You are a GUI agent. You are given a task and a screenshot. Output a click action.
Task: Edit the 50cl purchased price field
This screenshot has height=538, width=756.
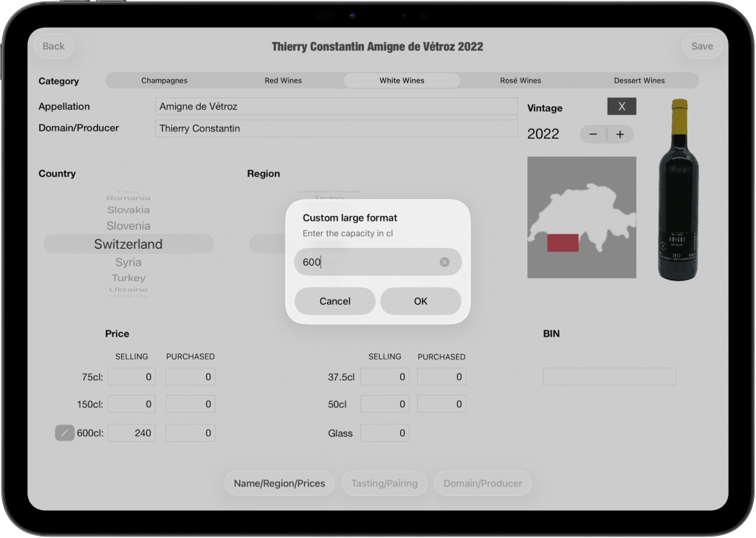tap(441, 404)
